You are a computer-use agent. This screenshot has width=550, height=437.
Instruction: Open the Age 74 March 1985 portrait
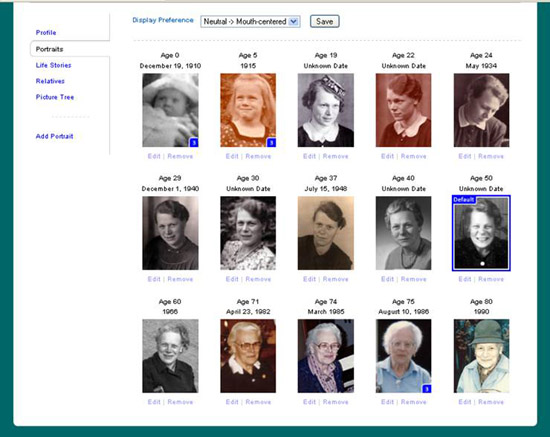[x=326, y=356]
